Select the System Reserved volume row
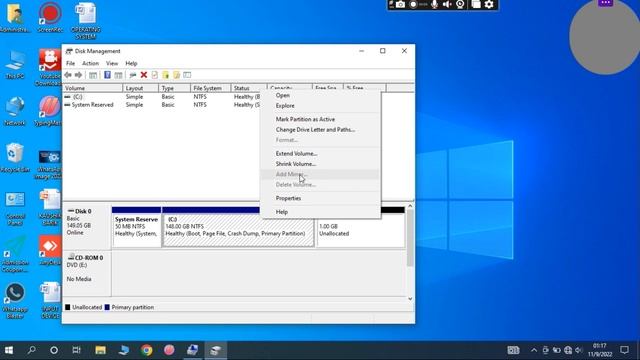Screen dimensions: 640x360 (162, 105)
